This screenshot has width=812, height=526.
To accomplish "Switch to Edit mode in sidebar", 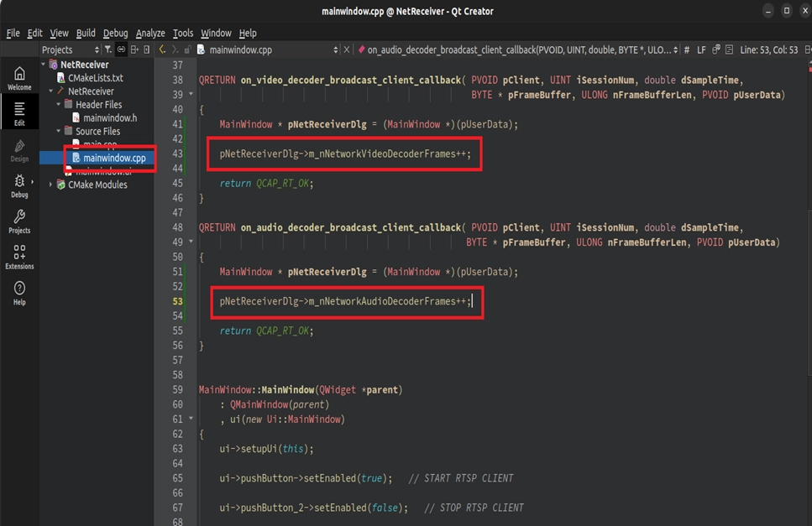I will click(19, 113).
